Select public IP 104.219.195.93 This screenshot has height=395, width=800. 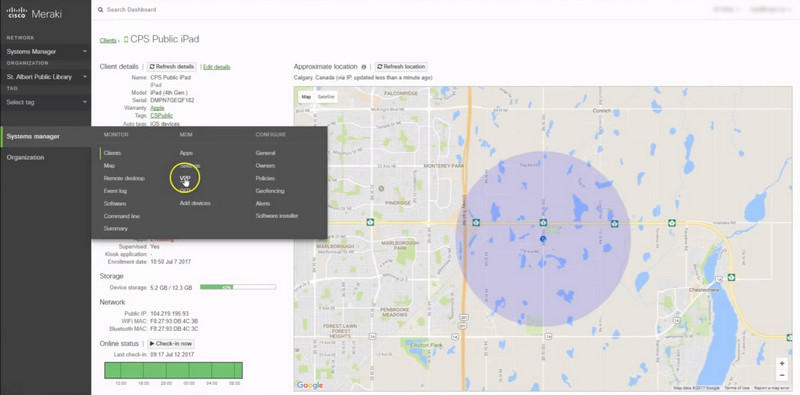(x=169, y=313)
